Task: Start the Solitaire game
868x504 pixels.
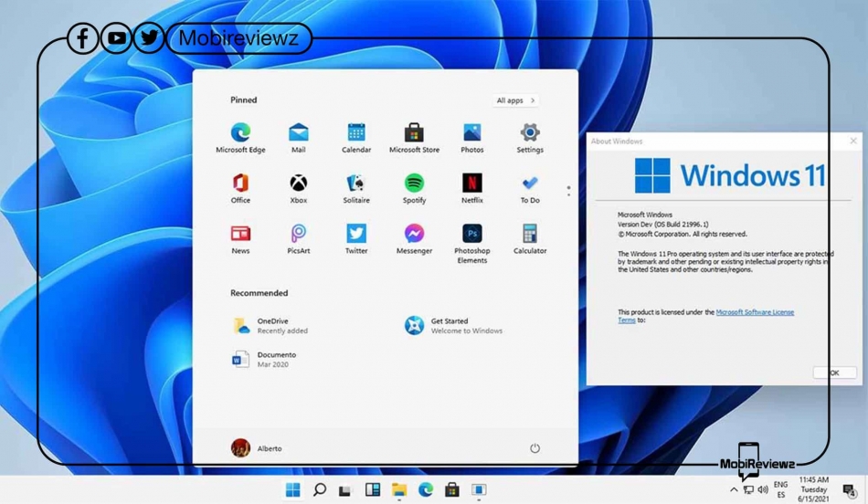Action: tap(356, 188)
